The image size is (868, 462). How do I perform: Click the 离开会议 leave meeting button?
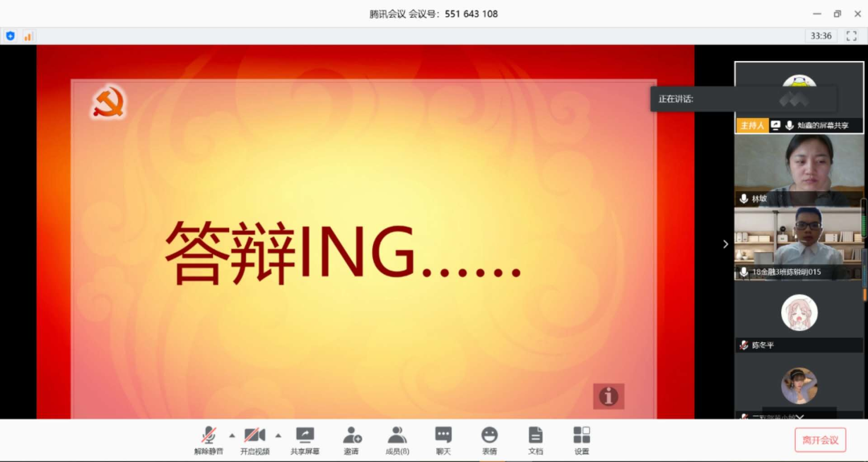(x=820, y=440)
